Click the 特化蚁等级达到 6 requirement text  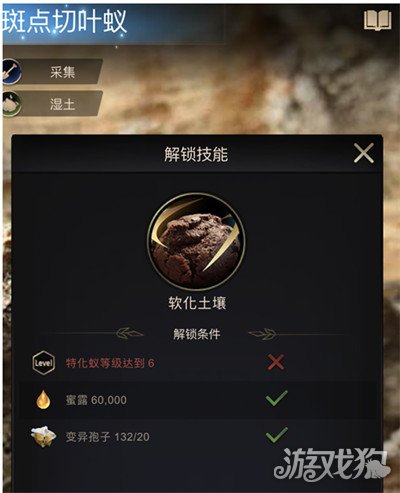pyautogui.click(x=110, y=363)
